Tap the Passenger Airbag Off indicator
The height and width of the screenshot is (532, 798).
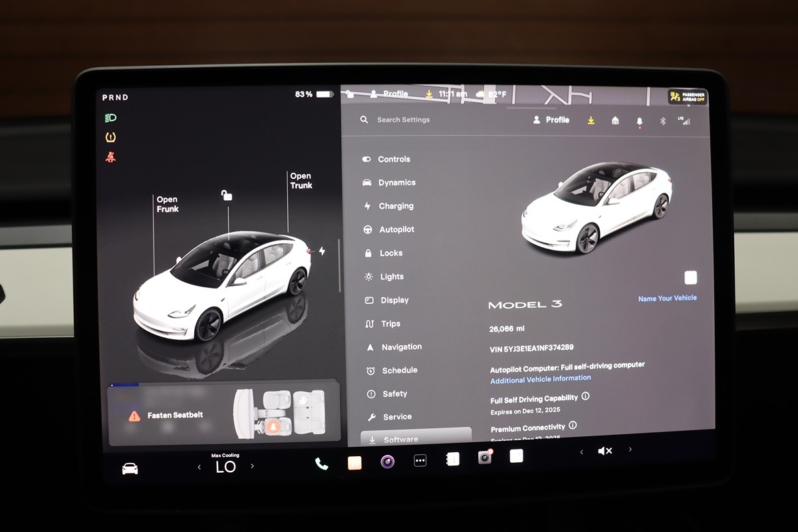pyautogui.click(x=688, y=97)
